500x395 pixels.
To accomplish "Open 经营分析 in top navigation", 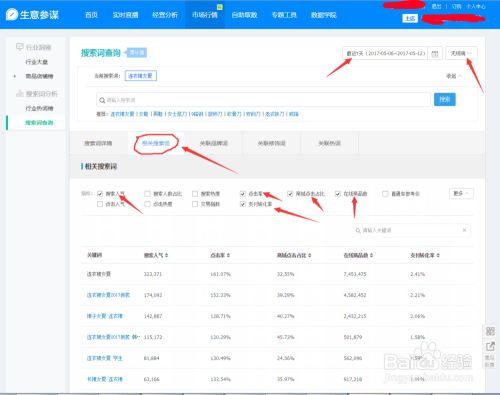I will click(x=165, y=15).
